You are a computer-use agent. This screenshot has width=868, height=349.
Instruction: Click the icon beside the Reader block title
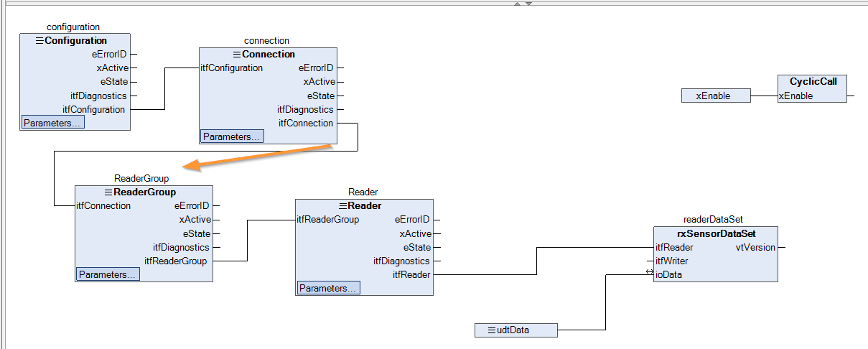343,206
